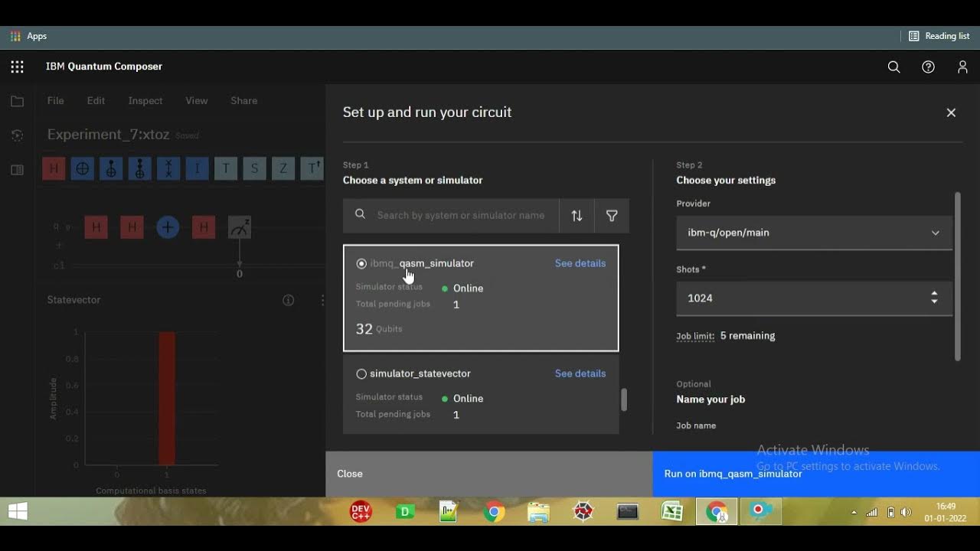Open Notepad++ from the taskbar
980x551 pixels.
pyautogui.click(x=449, y=511)
